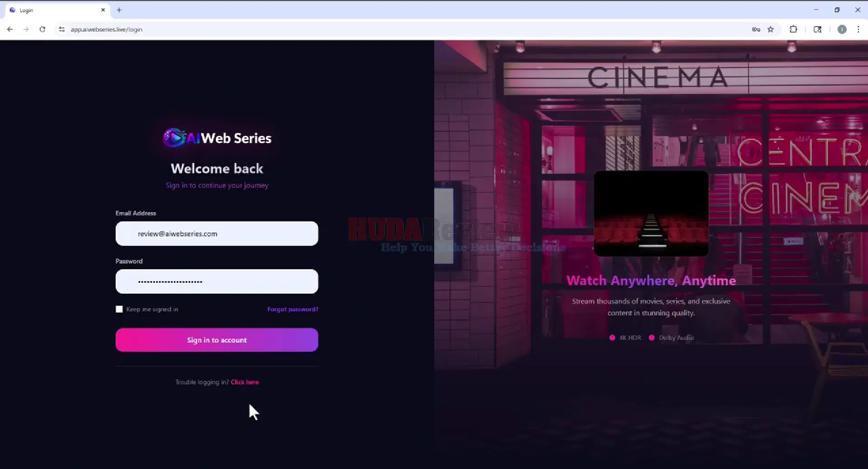Click the browser forward arrow
The image size is (868, 469).
(x=26, y=29)
